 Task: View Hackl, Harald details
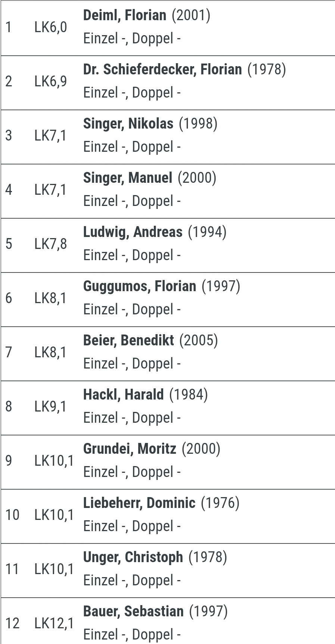123,395
